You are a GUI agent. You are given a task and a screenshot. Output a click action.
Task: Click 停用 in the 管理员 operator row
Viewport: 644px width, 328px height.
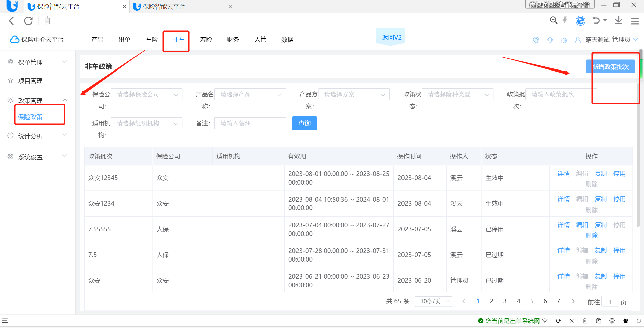tap(619, 276)
